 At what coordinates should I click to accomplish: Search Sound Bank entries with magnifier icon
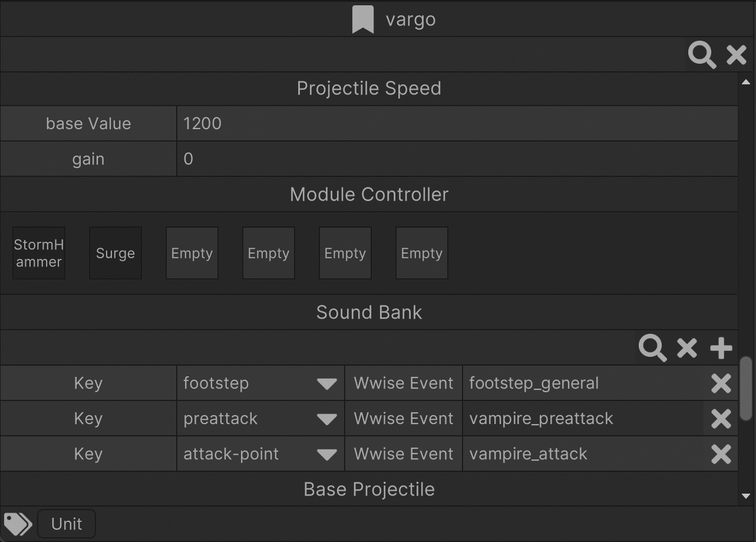pyautogui.click(x=652, y=348)
